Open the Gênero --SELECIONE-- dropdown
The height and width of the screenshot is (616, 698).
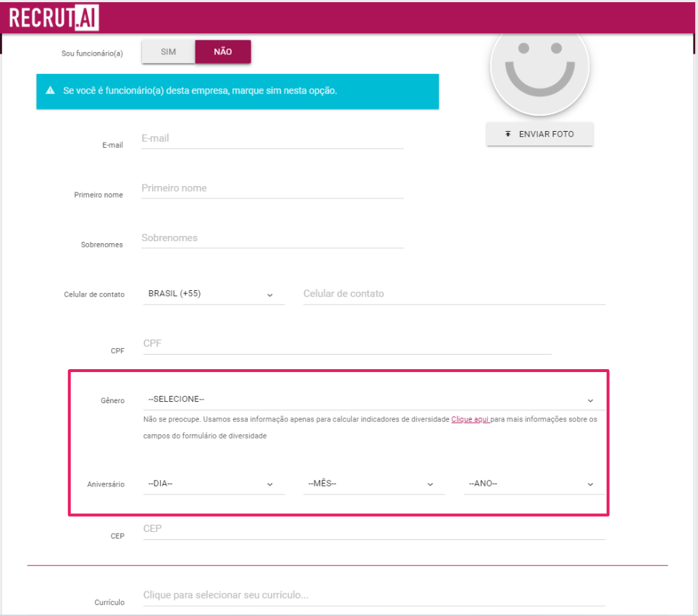tap(374, 400)
